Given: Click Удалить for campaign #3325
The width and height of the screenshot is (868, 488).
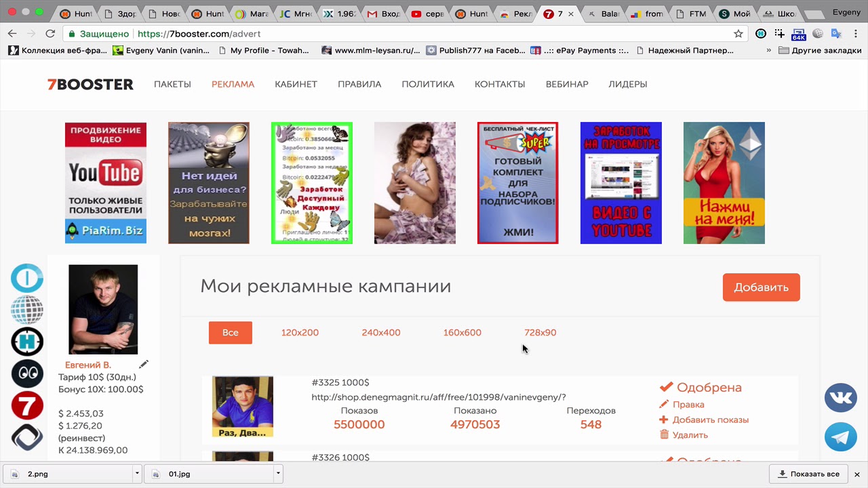Looking at the screenshot, I should (x=690, y=435).
